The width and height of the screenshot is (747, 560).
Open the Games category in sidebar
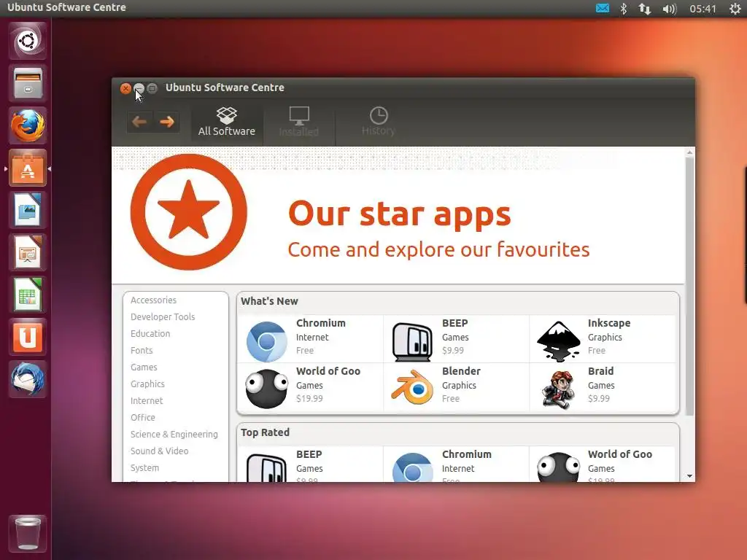[144, 367]
